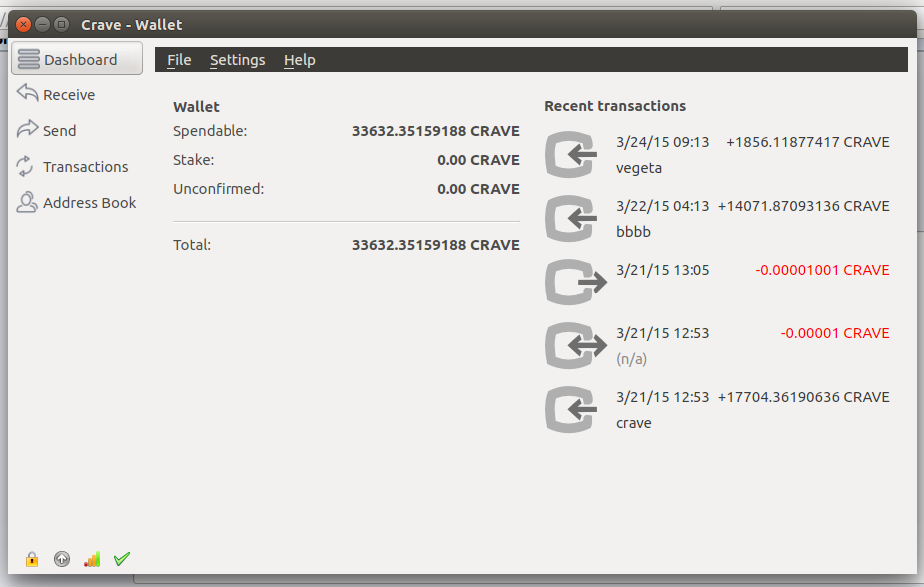Open the Address Book
The image size is (924, 587).
tap(76, 202)
